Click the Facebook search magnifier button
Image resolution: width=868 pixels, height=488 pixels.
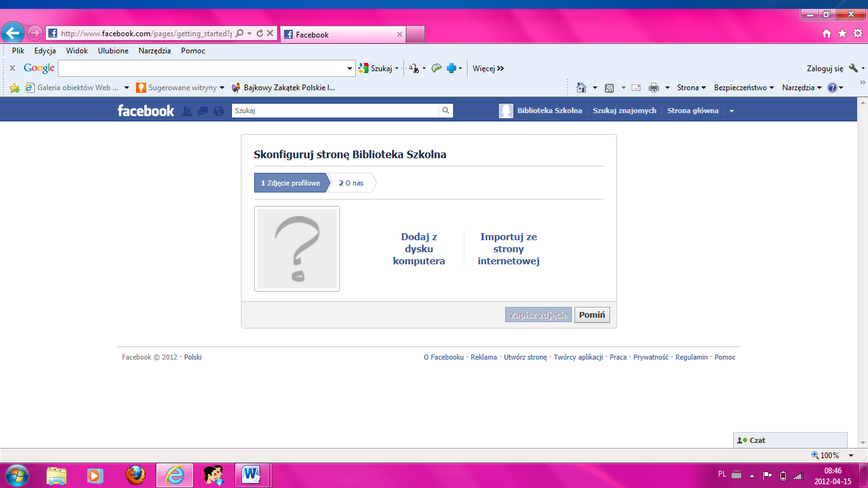[x=446, y=111]
